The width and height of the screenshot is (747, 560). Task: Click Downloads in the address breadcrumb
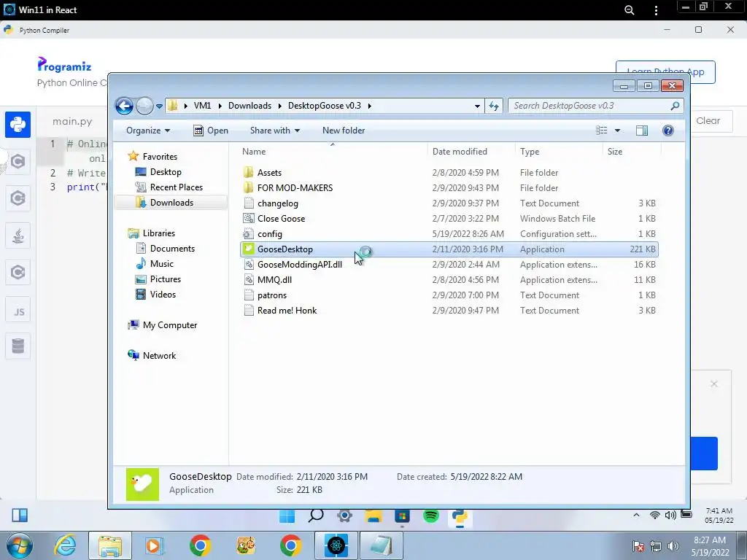[249, 106]
